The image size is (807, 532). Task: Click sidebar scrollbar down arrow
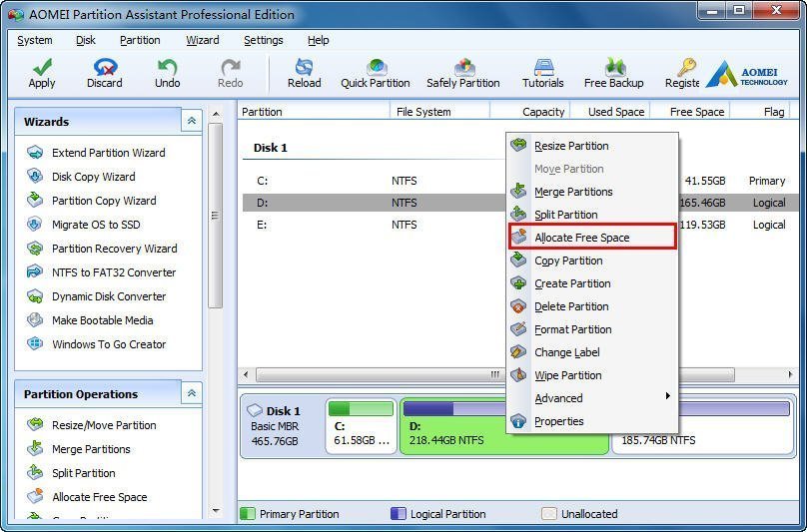pyautogui.click(x=216, y=511)
